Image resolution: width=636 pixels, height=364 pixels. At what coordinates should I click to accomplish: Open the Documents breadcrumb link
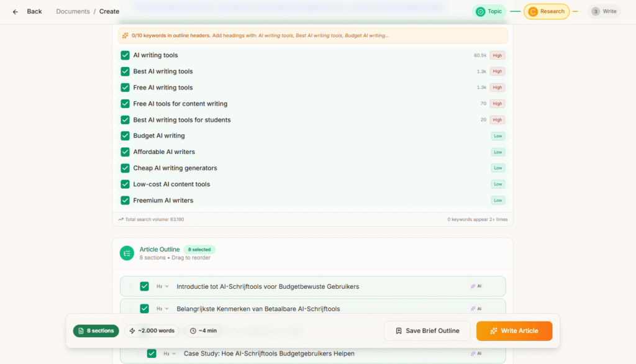(73, 11)
